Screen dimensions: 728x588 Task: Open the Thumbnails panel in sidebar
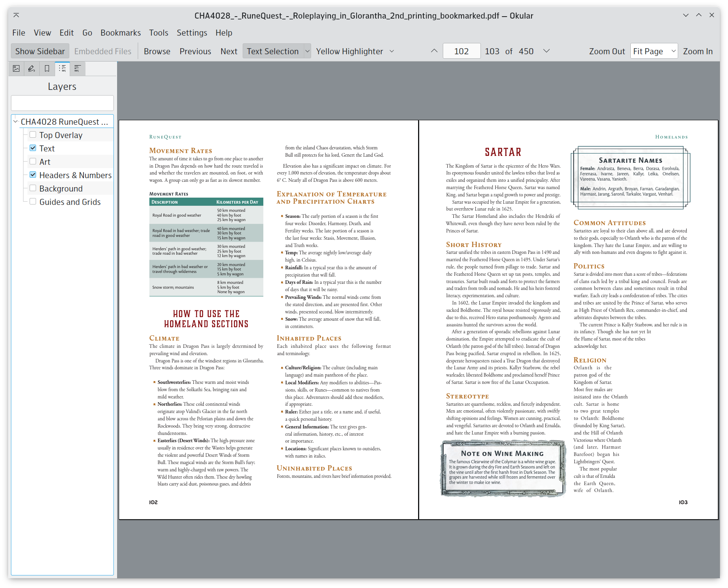coord(16,68)
